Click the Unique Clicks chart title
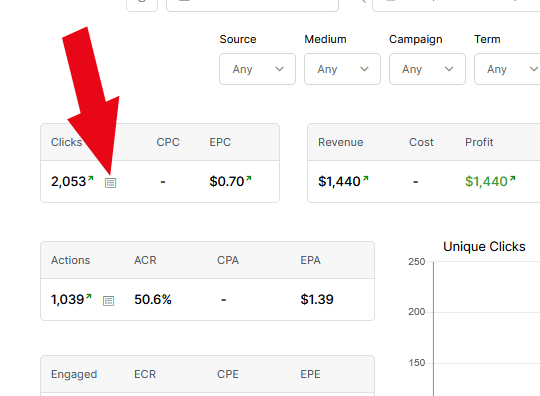This screenshot has height=396, width=540. pos(484,247)
